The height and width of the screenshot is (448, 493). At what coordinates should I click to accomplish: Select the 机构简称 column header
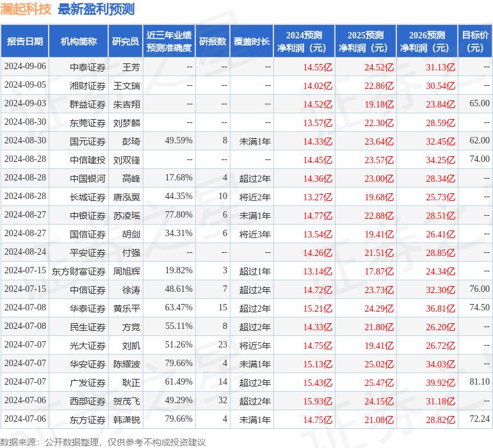click(79, 41)
